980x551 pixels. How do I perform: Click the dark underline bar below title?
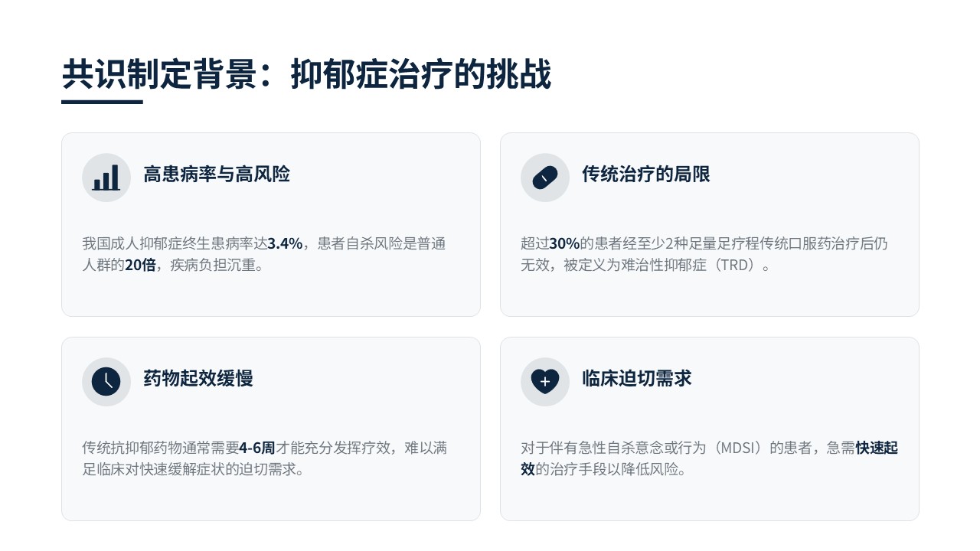[x=102, y=102]
